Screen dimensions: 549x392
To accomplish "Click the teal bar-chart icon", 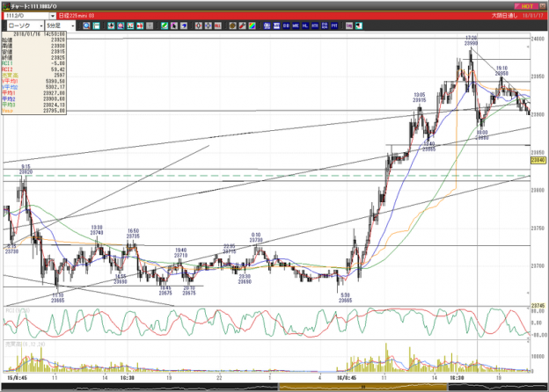I will click(x=130, y=25).
